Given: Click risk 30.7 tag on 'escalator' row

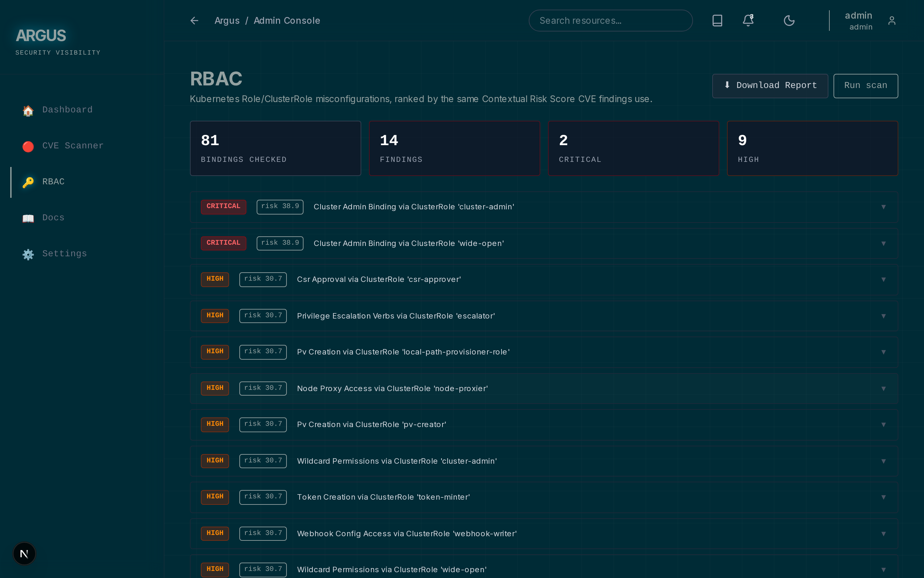Looking at the screenshot, I should coord(263,316).
